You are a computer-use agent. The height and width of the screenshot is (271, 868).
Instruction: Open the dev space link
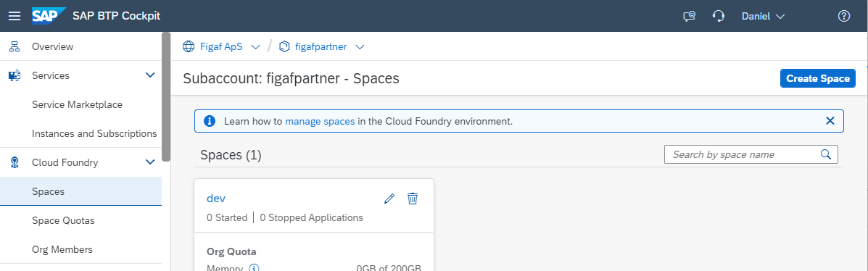coord(216,198)
